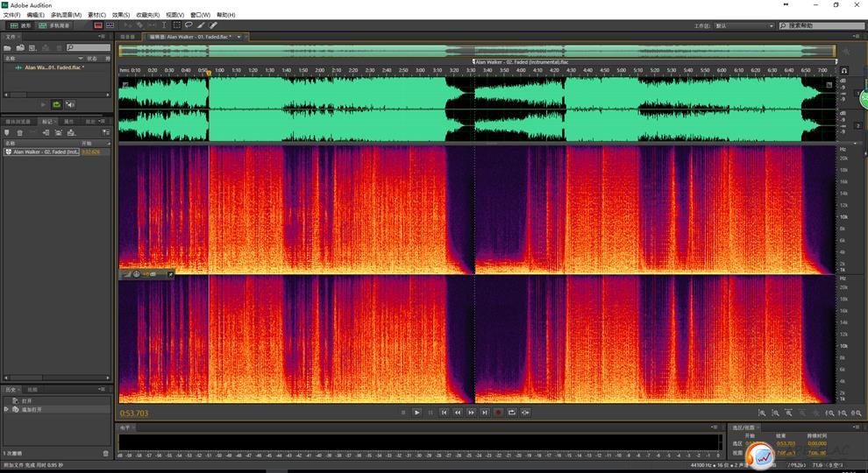Toggle the spectral frequency display red button

(x=98, y=25)
